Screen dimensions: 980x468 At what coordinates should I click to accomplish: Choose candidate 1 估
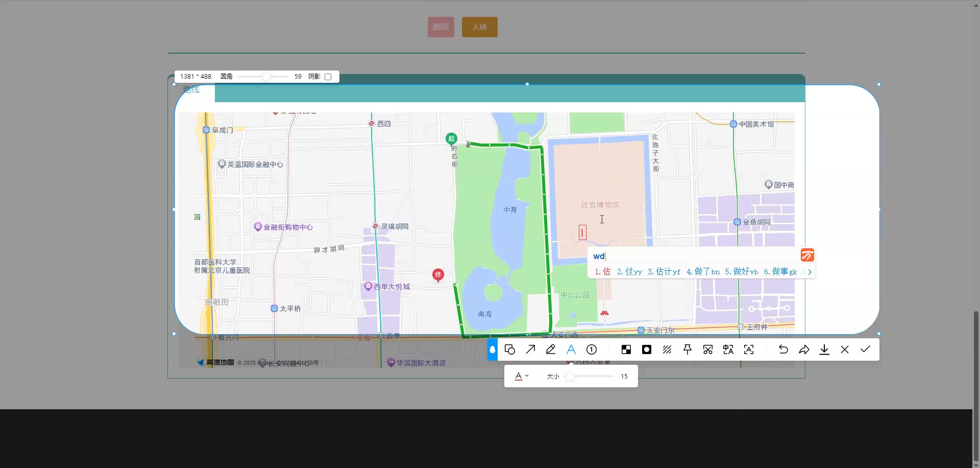pos(602,272)
